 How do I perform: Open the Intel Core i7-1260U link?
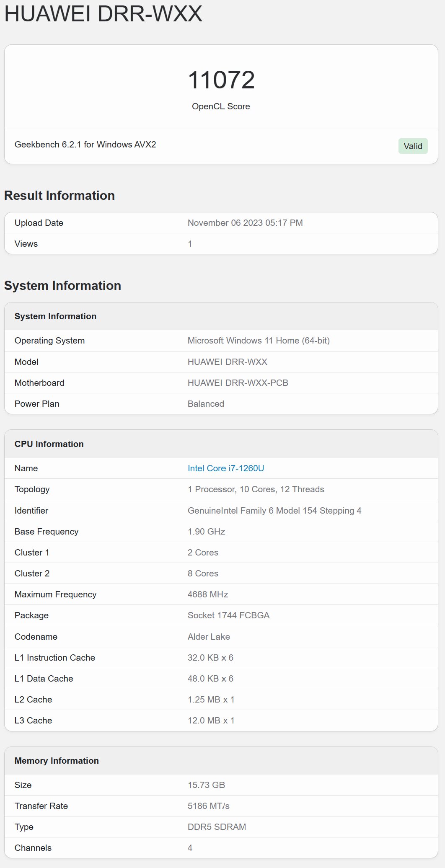click(226, 468)
